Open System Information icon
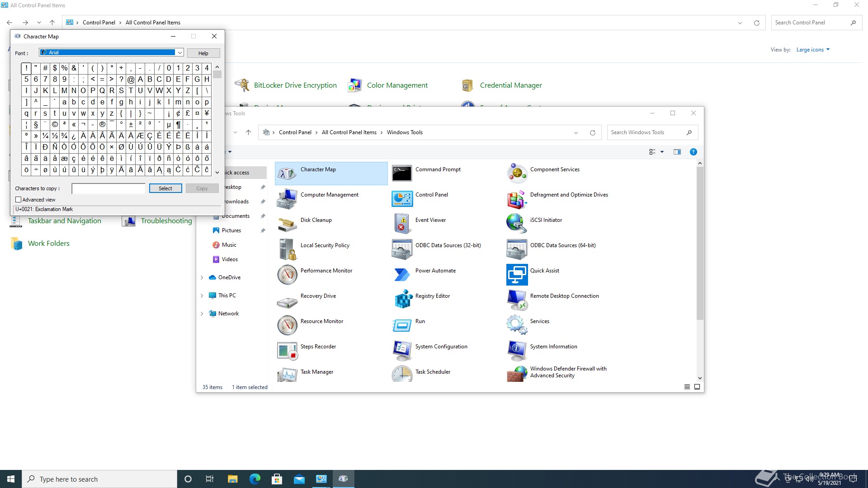This screenshot has height=488, width=868. (x=517, y=351)
